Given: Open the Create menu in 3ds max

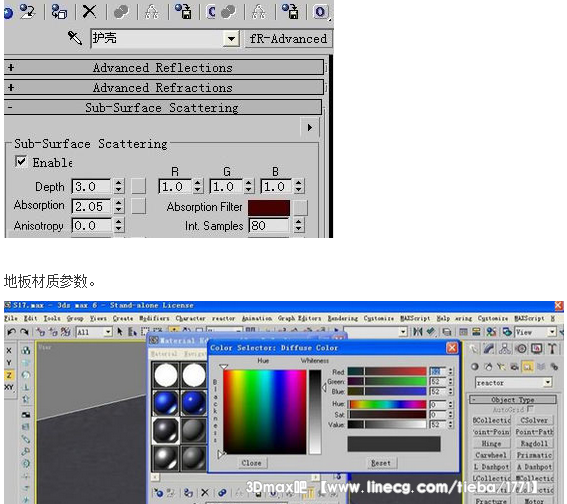Looking at the screenshot, I should (x=123, y=319).
